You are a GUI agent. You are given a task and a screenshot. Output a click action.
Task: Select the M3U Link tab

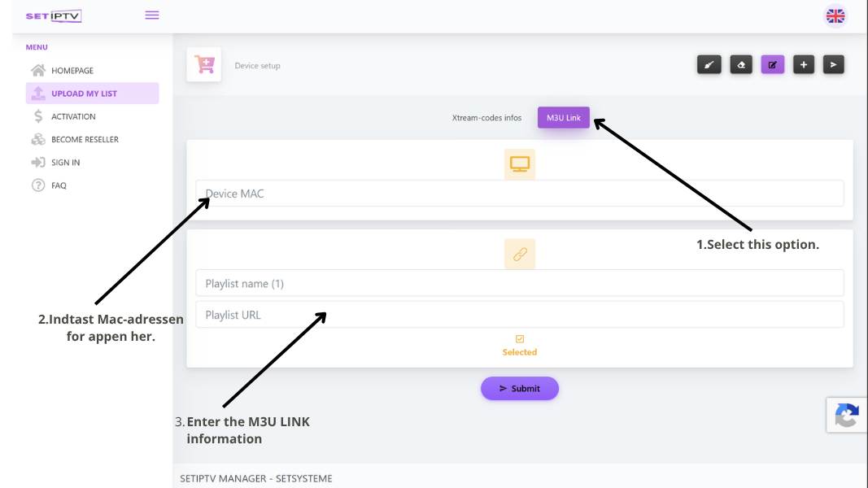(564, 118)
